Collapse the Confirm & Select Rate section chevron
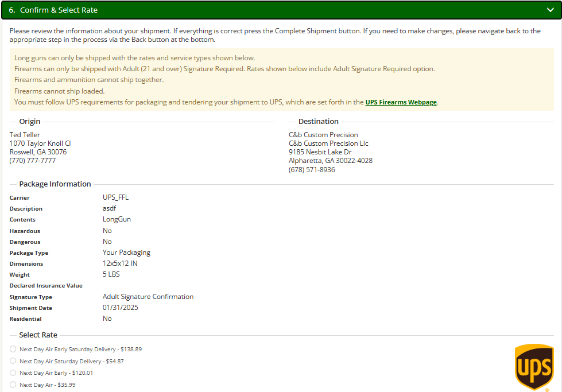Screen dimensions: 562x392 point(550,10)
